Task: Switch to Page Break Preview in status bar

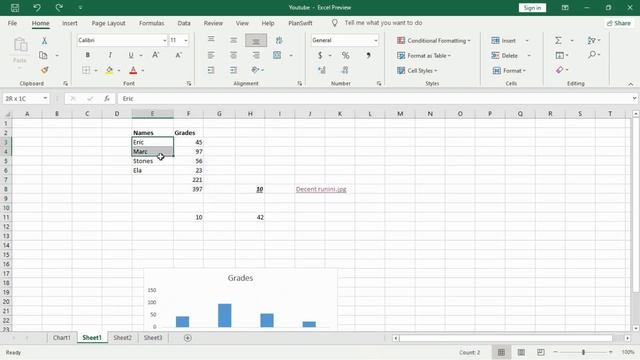Action: (540, 352)
